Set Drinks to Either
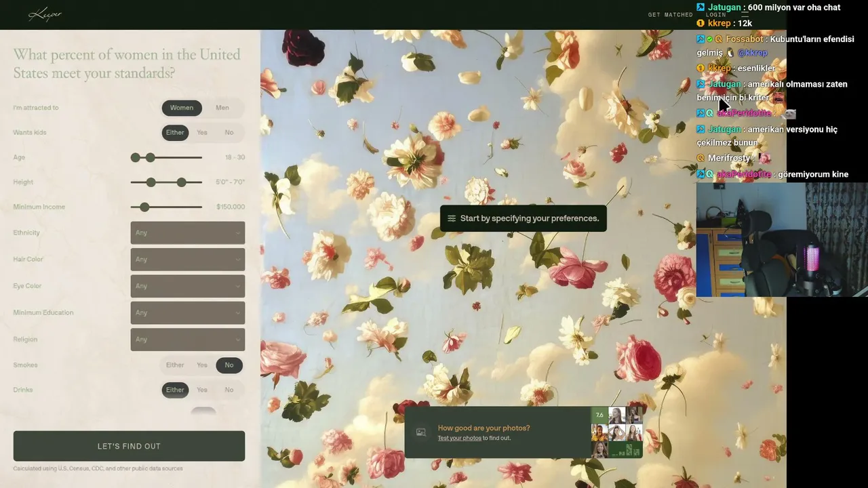The height and width of the screenshot is (488, 868). (175, 390)
